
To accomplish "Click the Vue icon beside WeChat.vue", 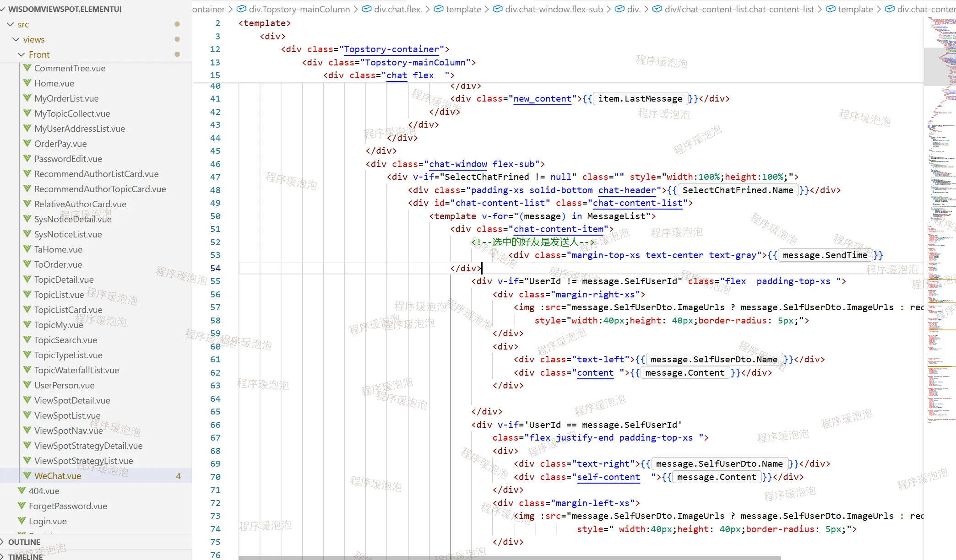I will coord(27,475).
